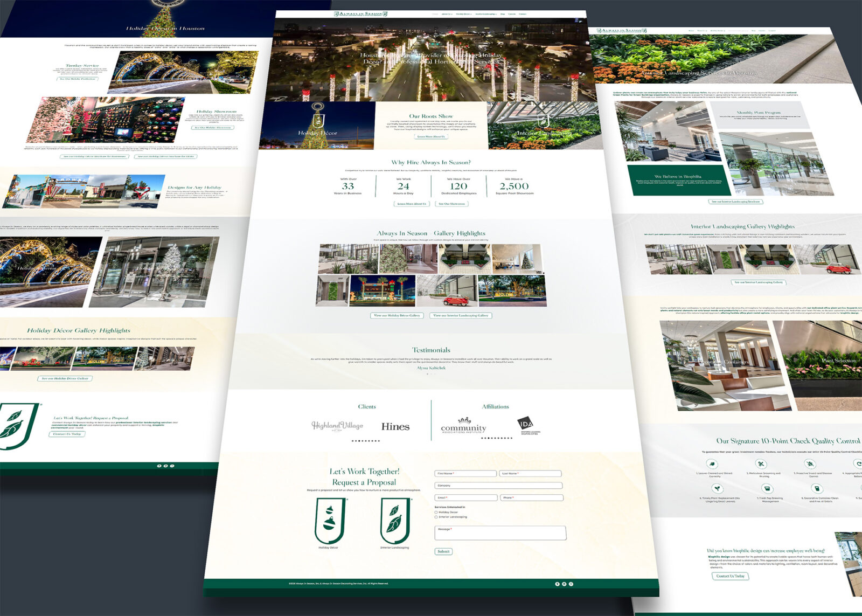Expand the Interior Landscaping dropdown in the center nav
Image resolution: width=862 pixels, height=616 pixels.
(485, 14)
